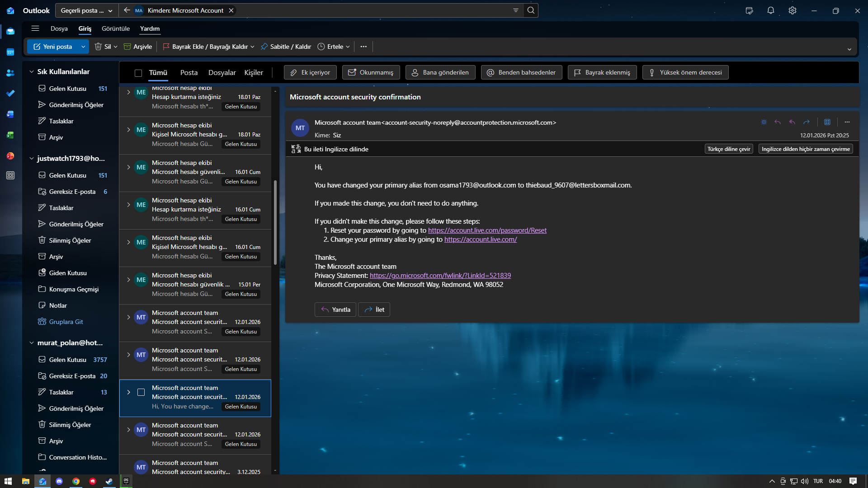The image size is (868, 488).
Task: Click the search magnifier icon
Action: pos(531,10)
